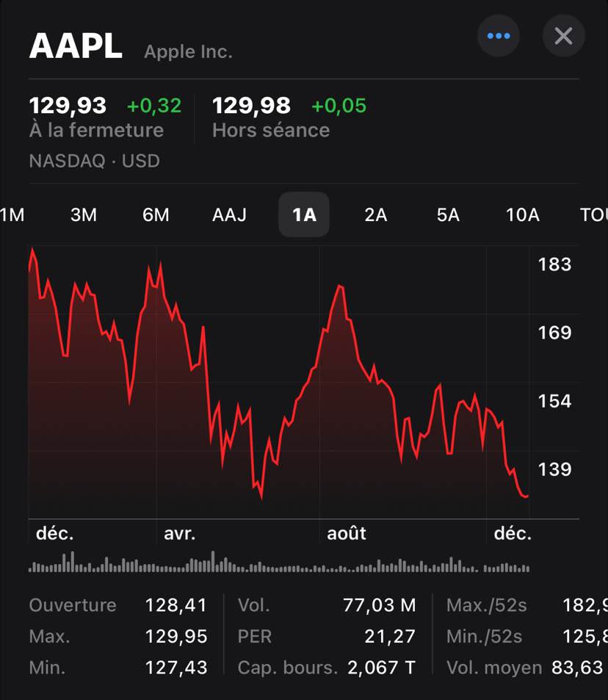The image size is (608, 700).
Task: Show the 10A ten-year history
Action: [x=521, y=214]
